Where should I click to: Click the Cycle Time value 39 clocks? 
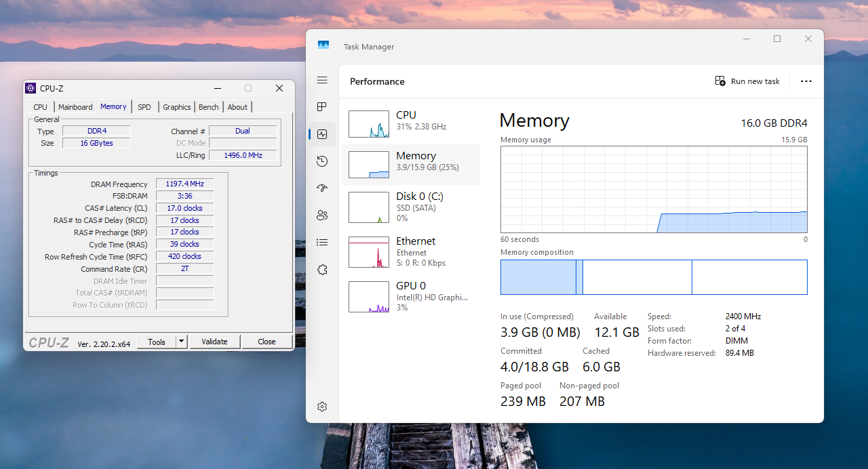[184, 244]
